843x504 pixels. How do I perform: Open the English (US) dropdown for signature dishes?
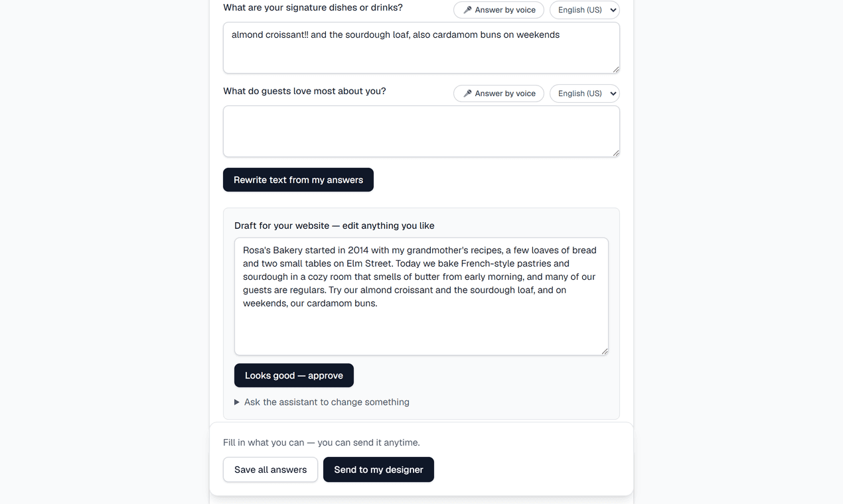click(x=585, y=10)
